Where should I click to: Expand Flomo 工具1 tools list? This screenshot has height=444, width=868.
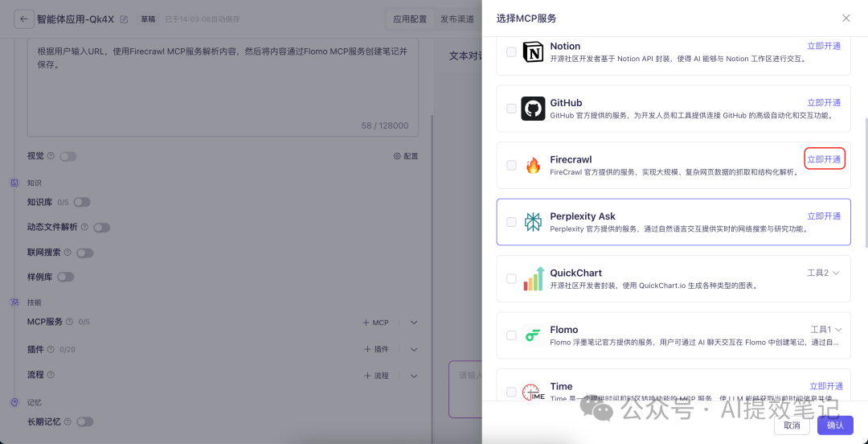click(826, 329)
